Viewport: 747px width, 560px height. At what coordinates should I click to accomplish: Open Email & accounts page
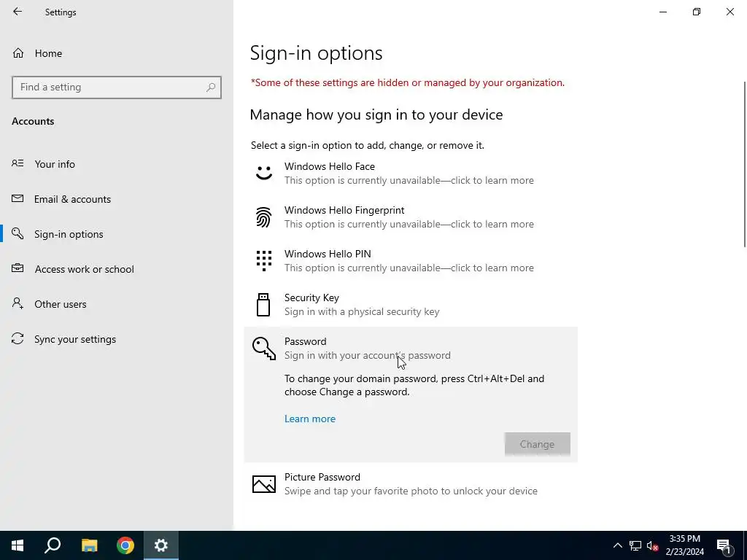(116, 199)
